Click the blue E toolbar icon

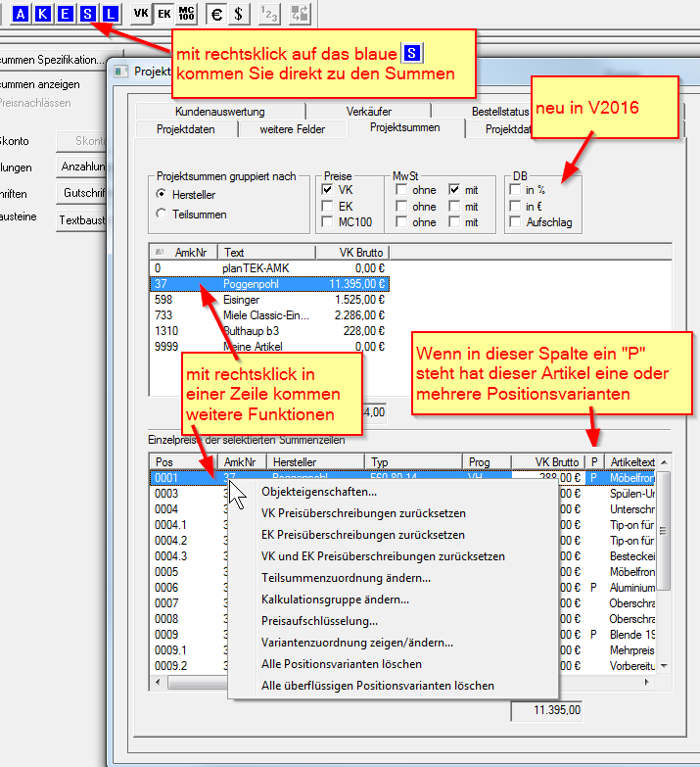(65, 14)
